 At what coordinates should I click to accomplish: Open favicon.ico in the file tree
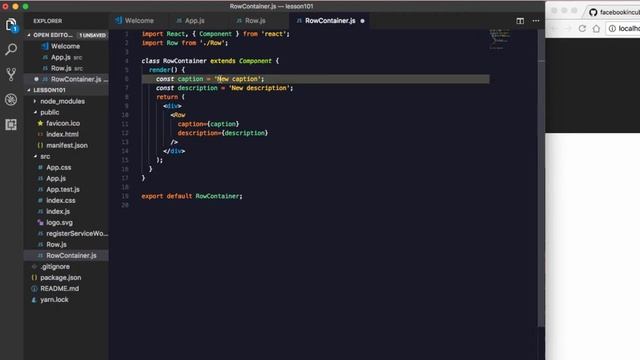(63, 123)
